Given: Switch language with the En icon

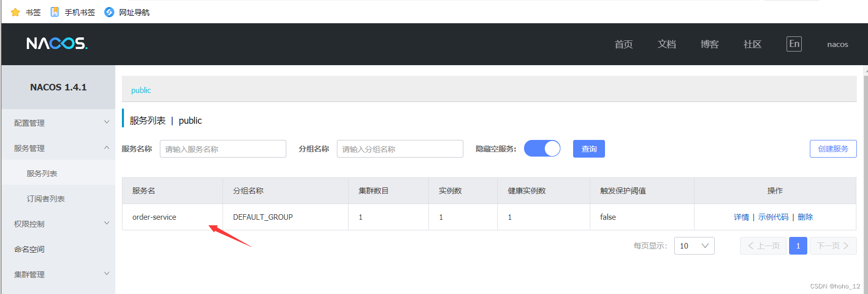Looking at the screenshot, I should (794, 44).
